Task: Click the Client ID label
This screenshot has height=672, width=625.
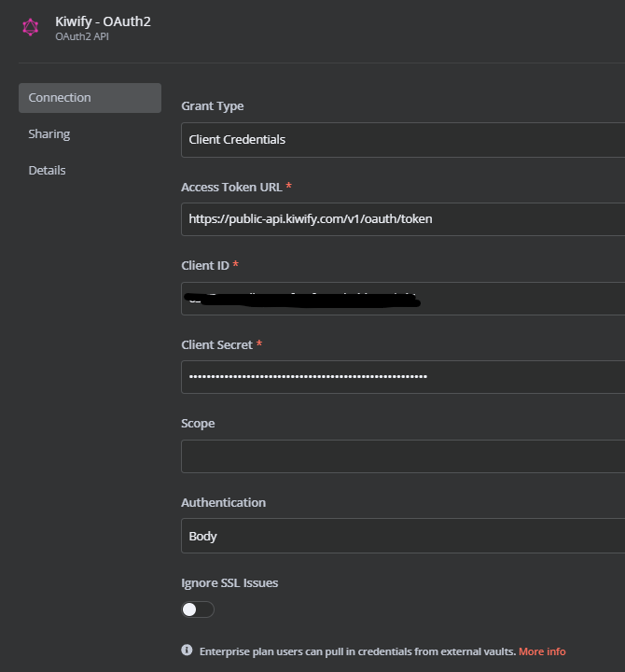Action: (x=205, y=266)
